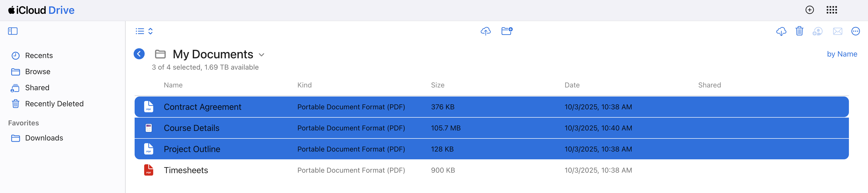Open the Downloads favorite folder
The image size is (868, 193).
click(x=44, y=138)
